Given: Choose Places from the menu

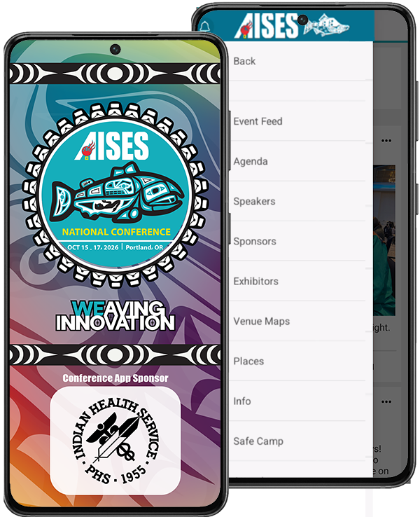Looking at the screenshot, I should click(297, 361).
